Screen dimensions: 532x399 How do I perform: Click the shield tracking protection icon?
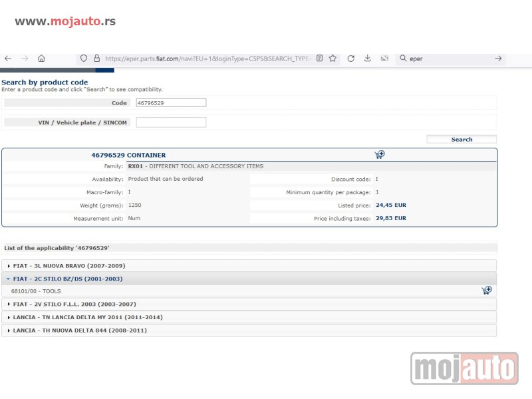[x=84, y=59]
